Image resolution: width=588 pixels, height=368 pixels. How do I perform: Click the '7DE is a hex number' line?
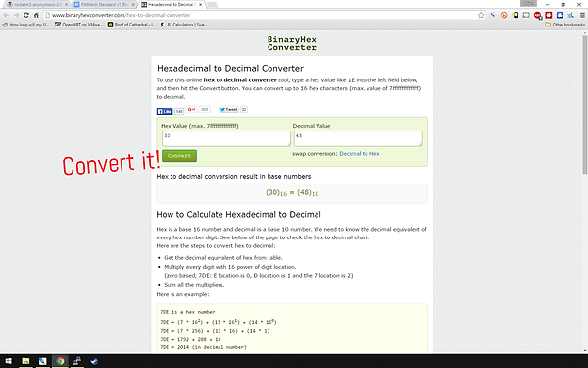(187, 312)
